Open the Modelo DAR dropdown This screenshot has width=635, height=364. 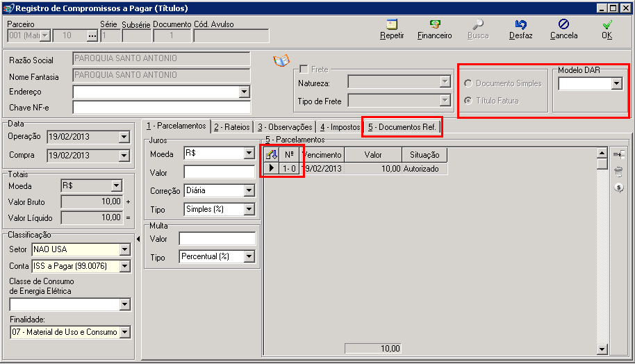616,83
